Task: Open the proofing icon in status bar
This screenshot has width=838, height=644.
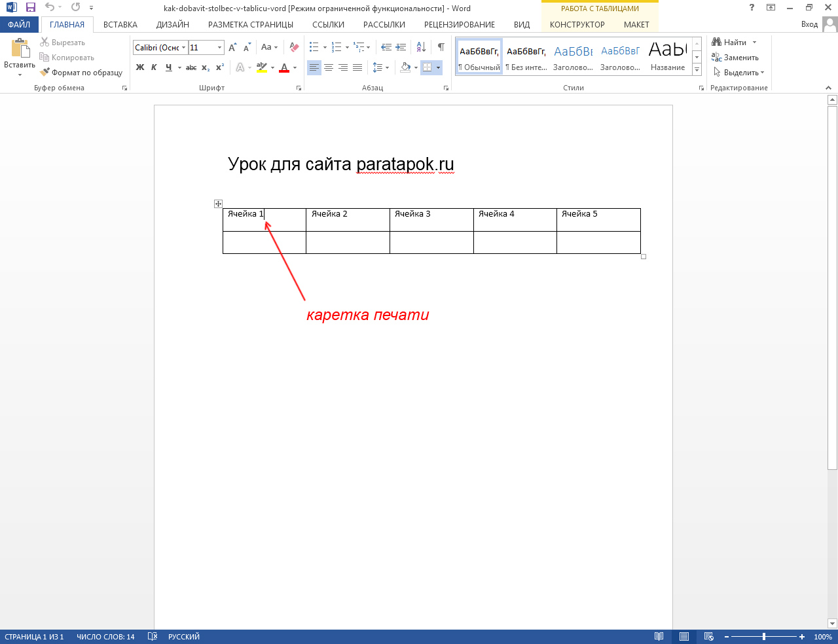Action: (x=153, y=637)
